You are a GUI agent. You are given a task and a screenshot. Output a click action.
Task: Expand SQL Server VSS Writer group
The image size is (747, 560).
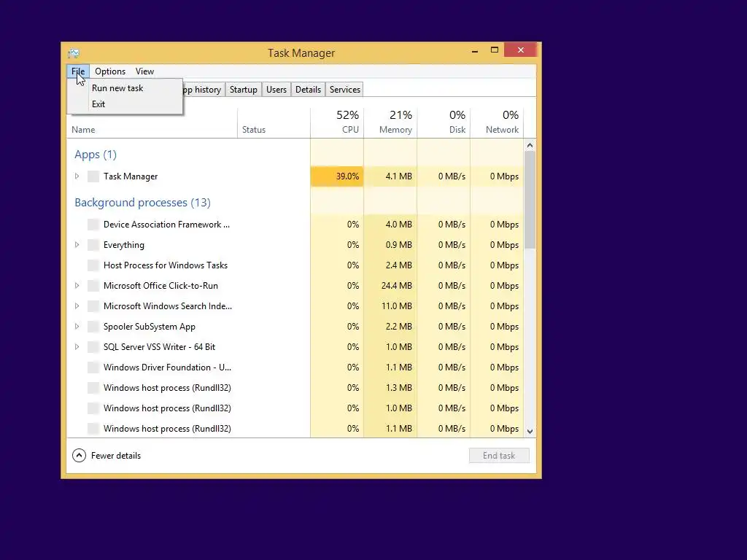77,347
